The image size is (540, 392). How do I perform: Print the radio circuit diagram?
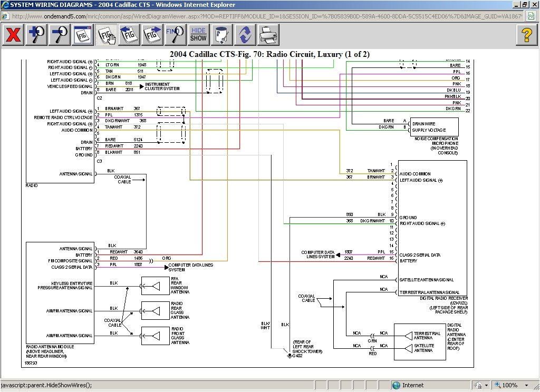point(268,35)
